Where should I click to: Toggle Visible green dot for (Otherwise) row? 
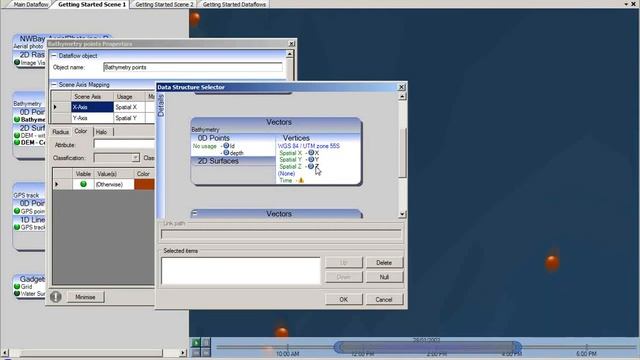point(83,184)
